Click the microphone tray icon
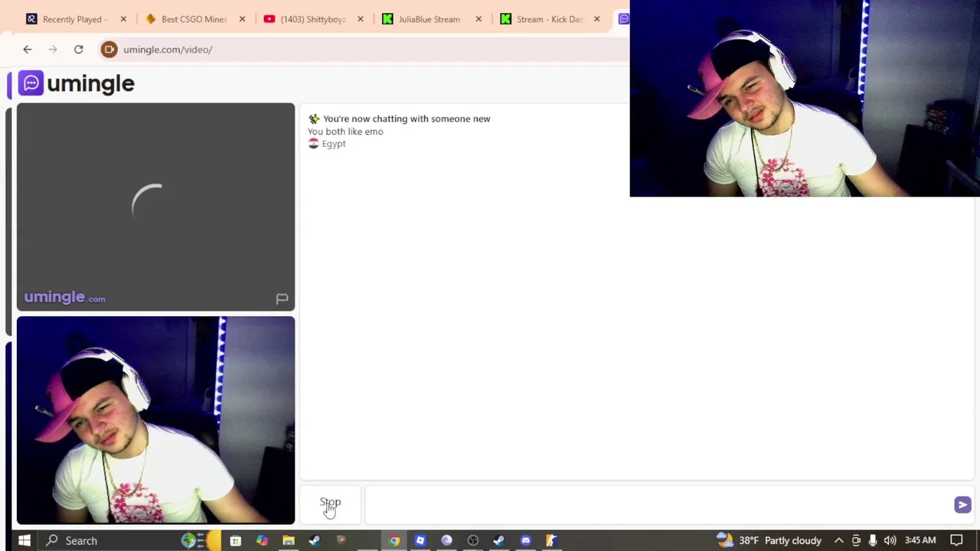The height and width of the screenshot is (551, 980). click(x=873, y=540)
